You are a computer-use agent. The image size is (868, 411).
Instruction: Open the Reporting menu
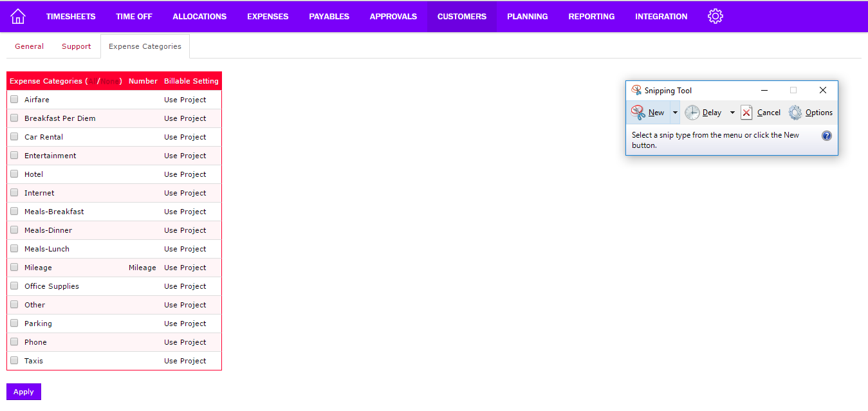click(x=591, y=17)
